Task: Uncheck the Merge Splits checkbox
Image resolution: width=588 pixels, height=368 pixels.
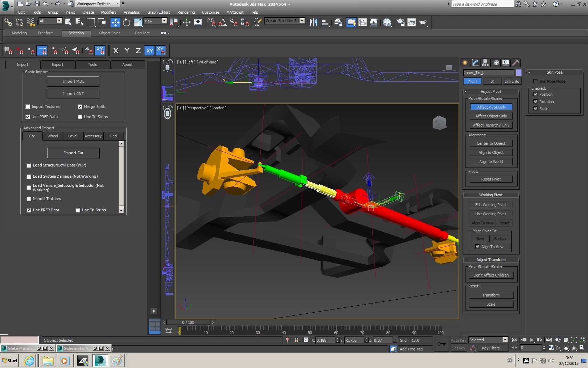Action: tap(80, 107)
